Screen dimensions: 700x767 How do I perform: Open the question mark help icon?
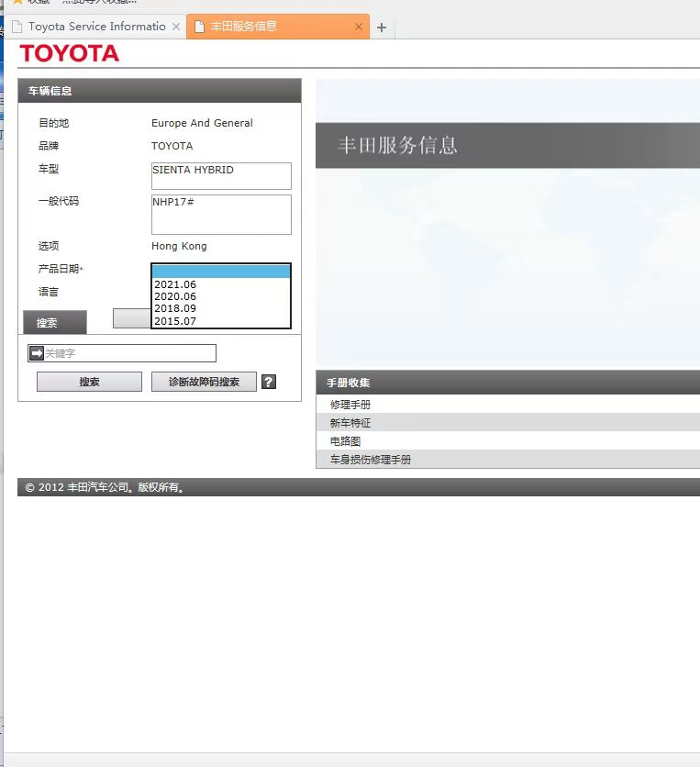269,382
